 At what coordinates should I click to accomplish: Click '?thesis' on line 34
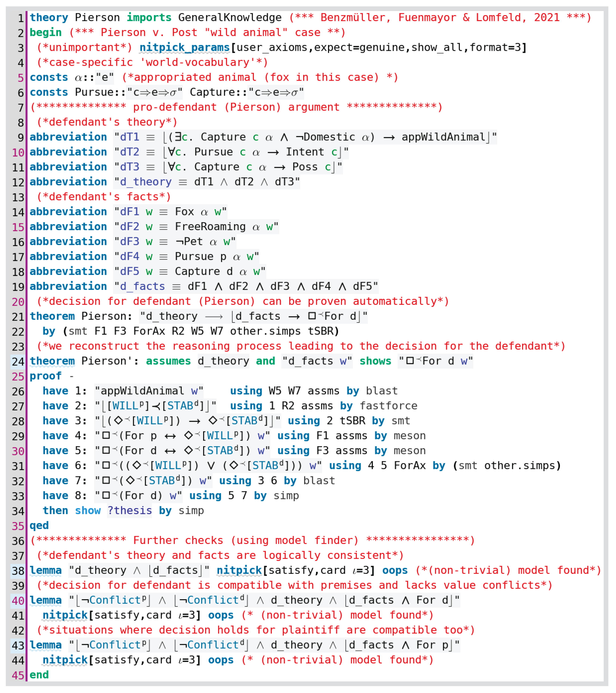tap(129, 511)
